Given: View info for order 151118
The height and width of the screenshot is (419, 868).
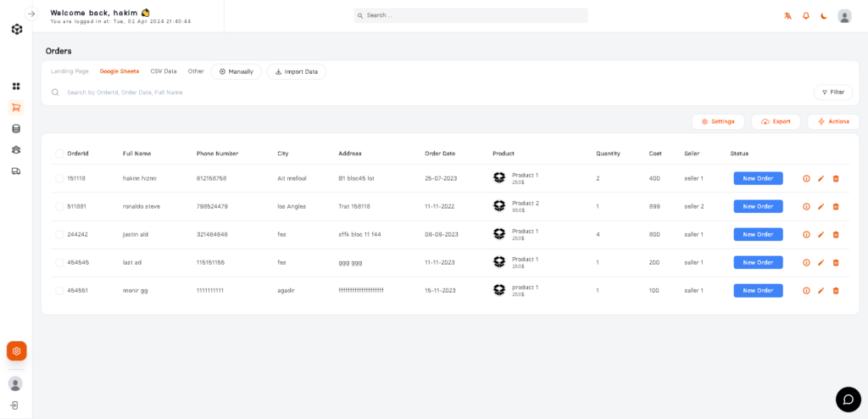Looking at the screenshot, I should click(806, 178).
